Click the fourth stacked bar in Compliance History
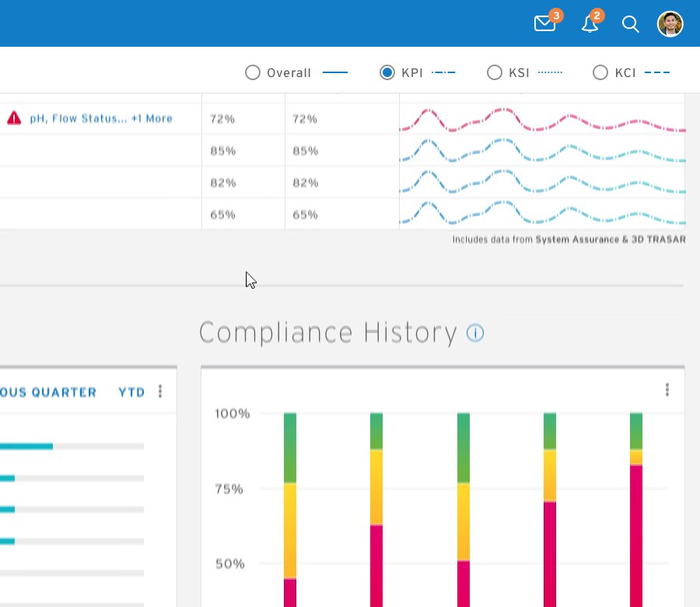700x607 pixels. [550, 510]
